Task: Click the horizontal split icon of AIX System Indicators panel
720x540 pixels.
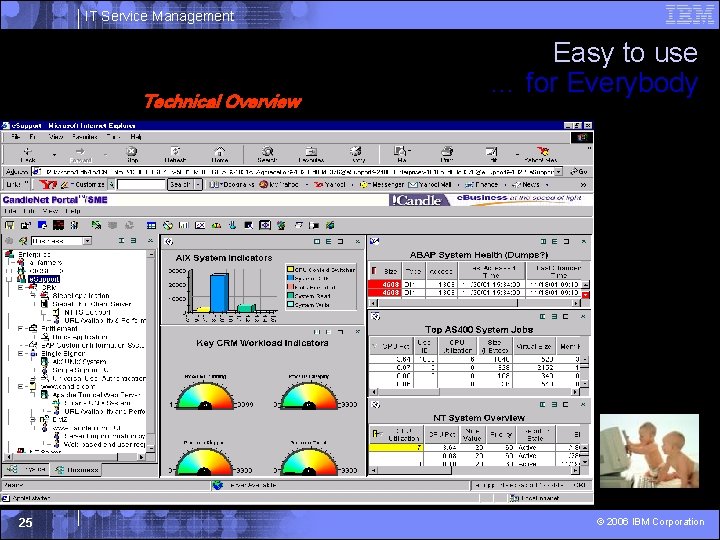Action: pyautogui.click(x=328, y=241)
